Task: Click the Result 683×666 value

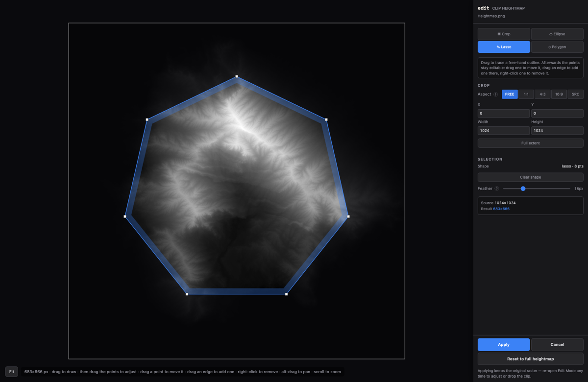Action: (501, 209)
